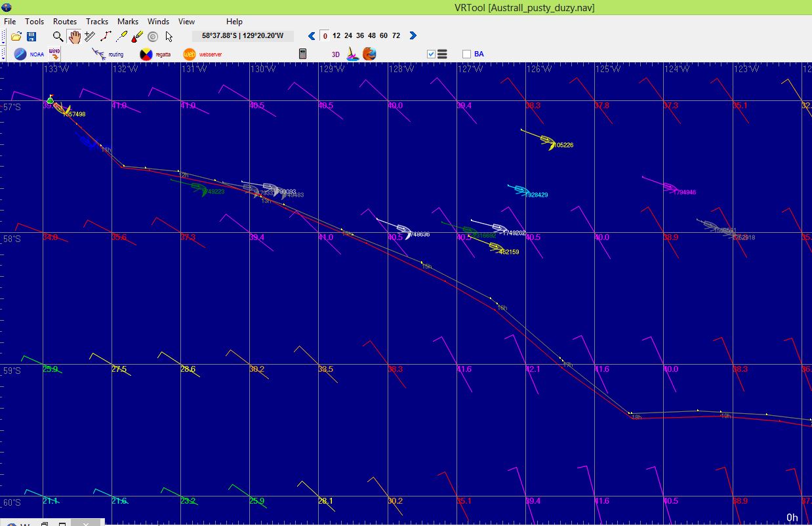The width and height of the screenshot is (812, 526).
Task: Toggle the checked list checkbox
Action: [431, 54]
